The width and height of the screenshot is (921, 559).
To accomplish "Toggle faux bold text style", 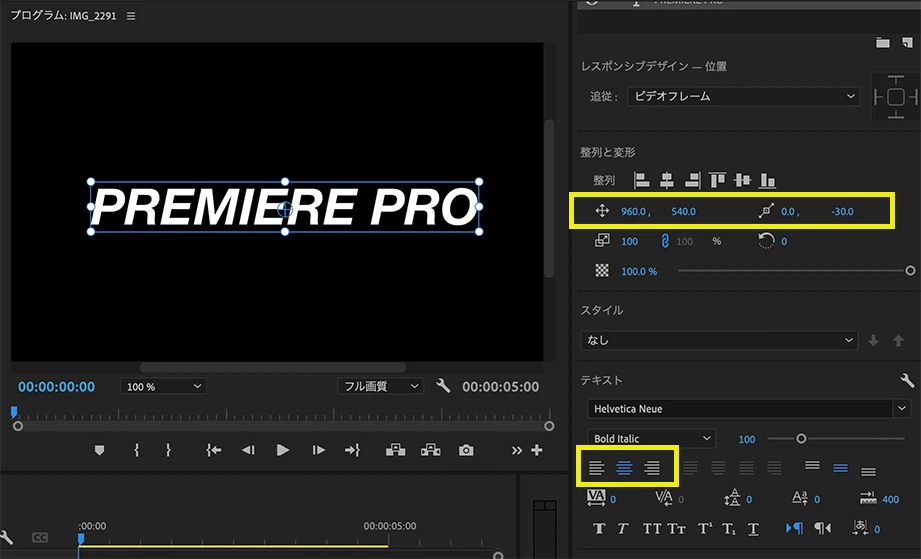I will [599, 528].
